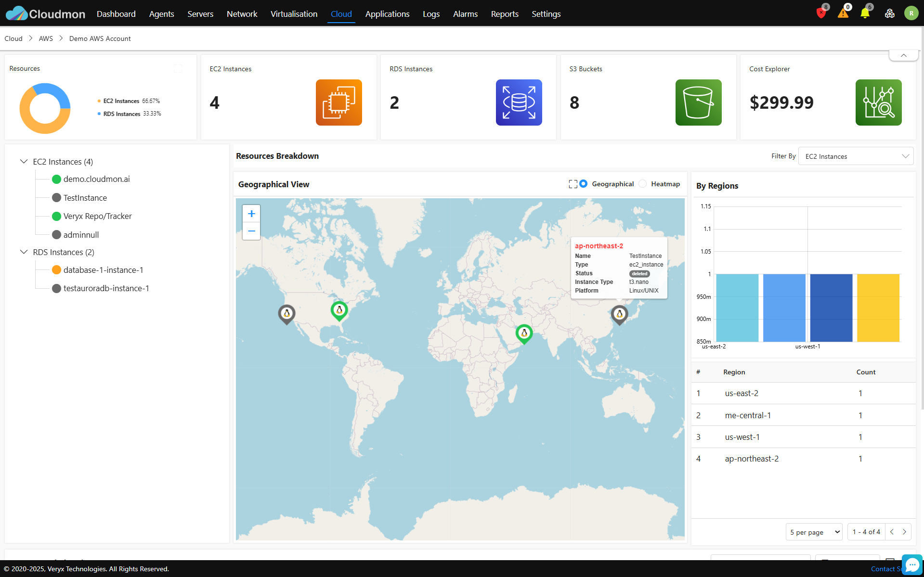Toggle fullscreen for Geographical View

pyautogui.click(x=573, y=184)
